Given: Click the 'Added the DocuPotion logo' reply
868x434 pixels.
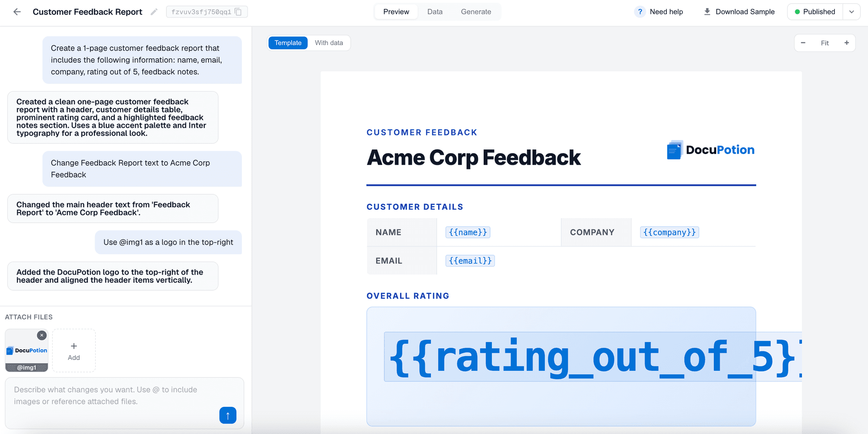Looking at the screenshot, I should coord(113,276).
